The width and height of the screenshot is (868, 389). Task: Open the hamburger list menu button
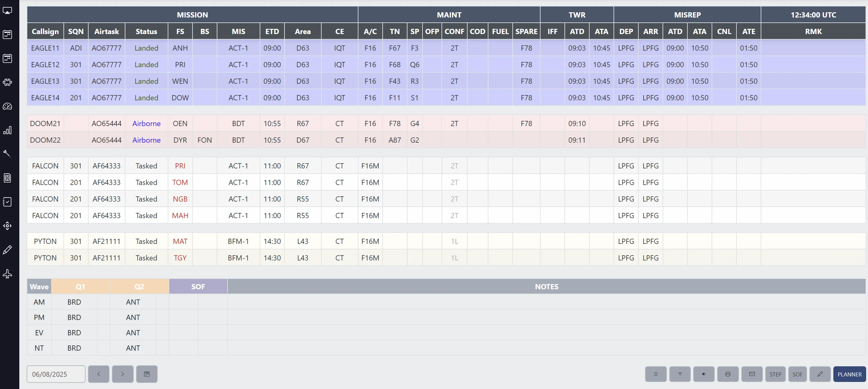[x=656, y=374]
